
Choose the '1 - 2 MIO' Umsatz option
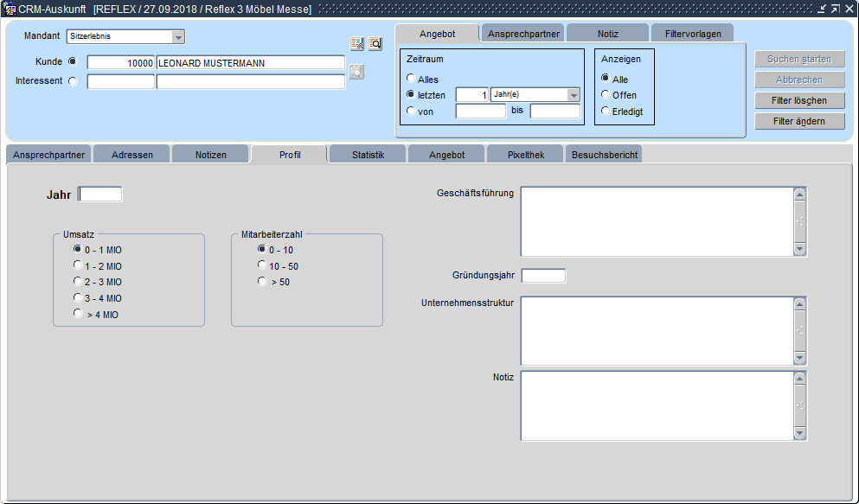78,265
